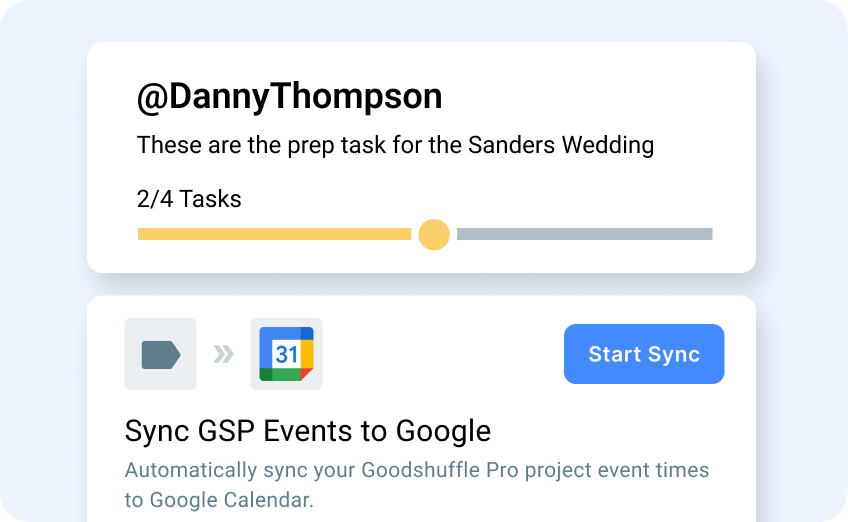Image resolution: width=848 pixels, height=522 pixels.
Task: Click the yellow completed segment of progress bar
Action: 273,234
